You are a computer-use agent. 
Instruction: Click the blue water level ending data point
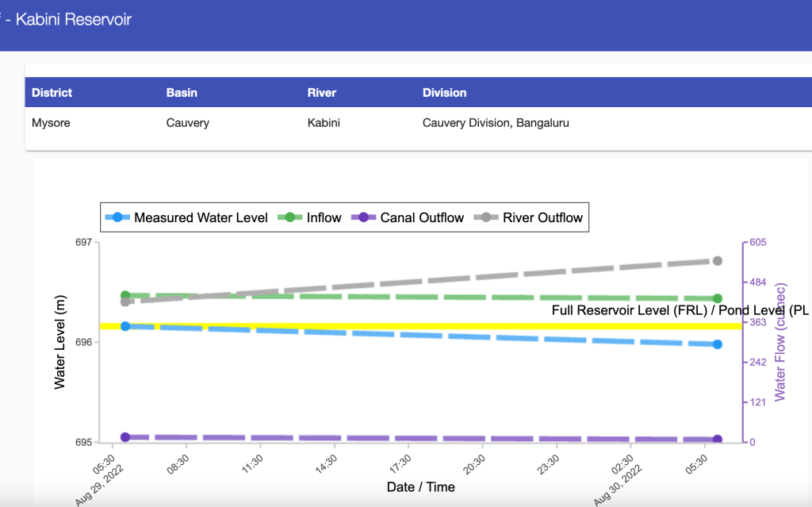[x=718, y=344]
